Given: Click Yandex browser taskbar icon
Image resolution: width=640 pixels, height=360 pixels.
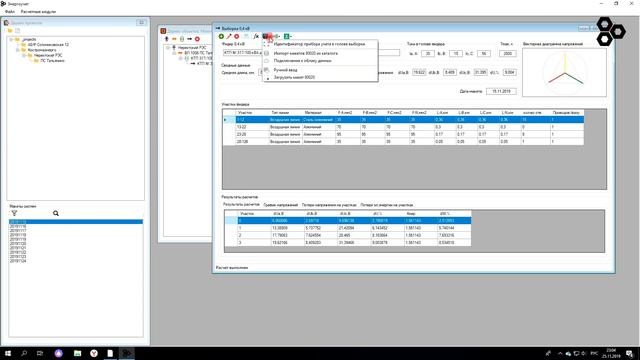Looking at the screenshot, I should 94,353.
